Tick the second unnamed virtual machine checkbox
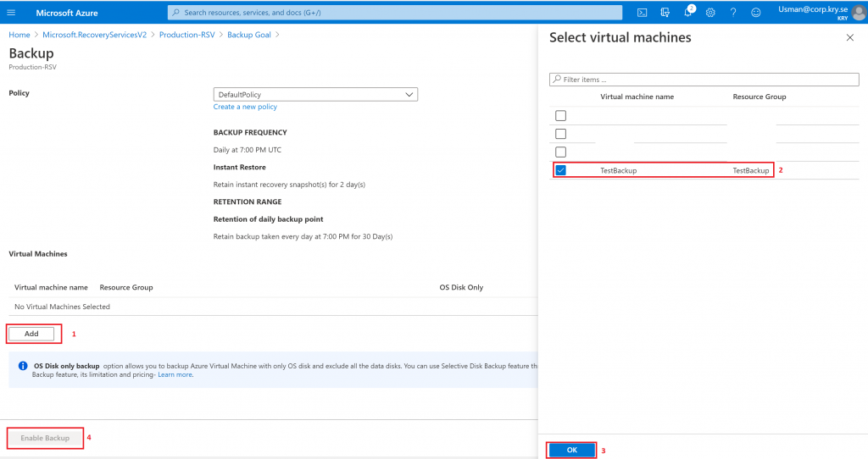Image resolution: width=868 pixels, height=459 pixels. click(561, 134)
